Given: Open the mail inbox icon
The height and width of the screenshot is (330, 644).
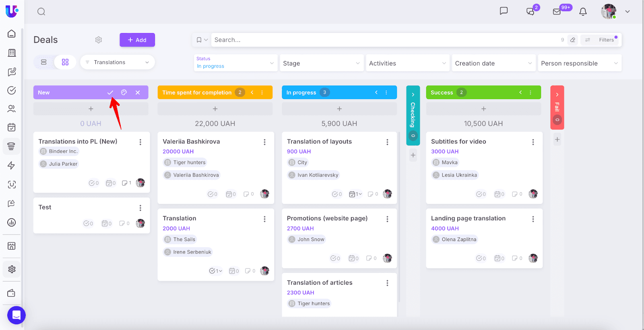Looking at the screenshot, I should pos(557,12).
